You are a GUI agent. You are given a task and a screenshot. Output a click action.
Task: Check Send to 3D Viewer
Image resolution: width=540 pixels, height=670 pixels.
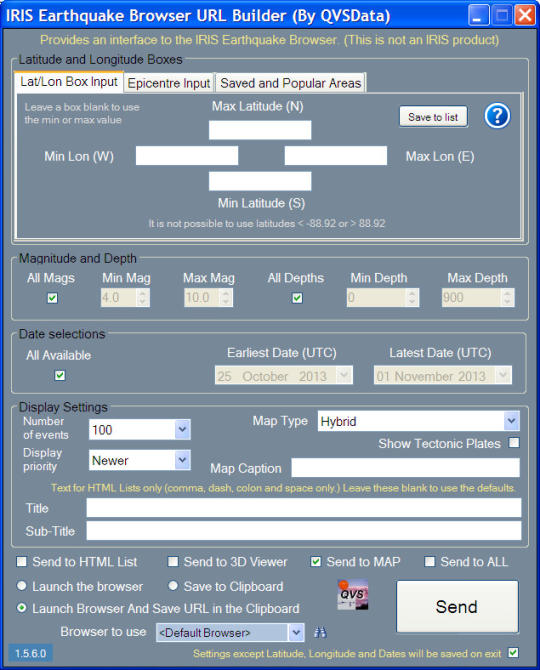(173, 561)
